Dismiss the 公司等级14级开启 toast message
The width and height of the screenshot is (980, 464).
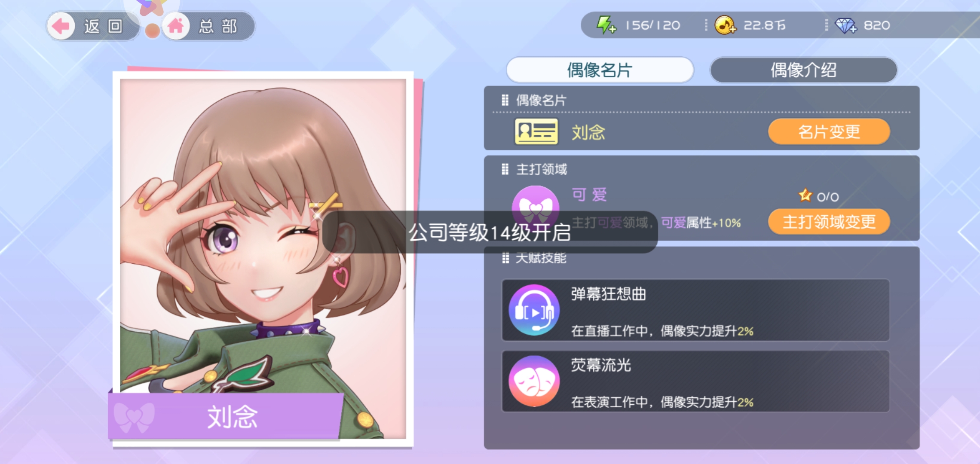(x=490, y=232)
